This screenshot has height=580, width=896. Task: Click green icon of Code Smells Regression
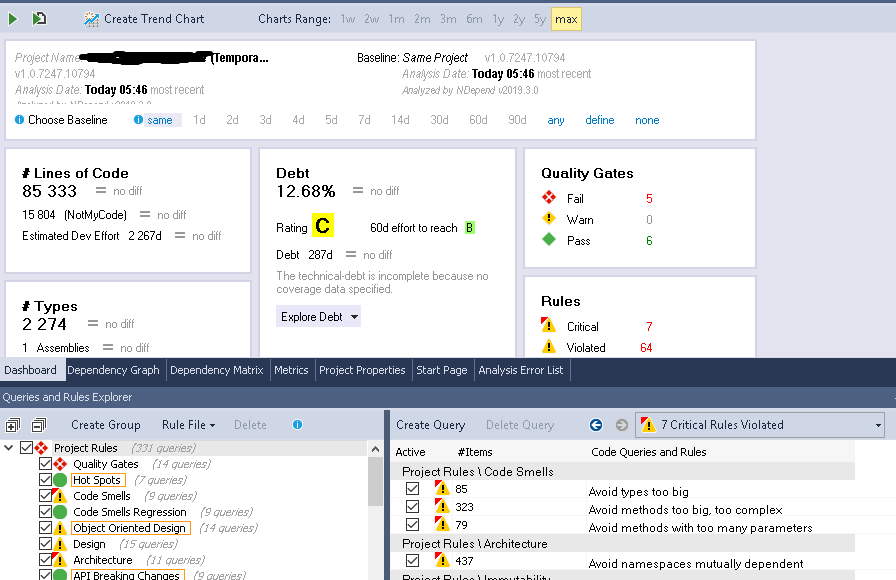[60, 512]
